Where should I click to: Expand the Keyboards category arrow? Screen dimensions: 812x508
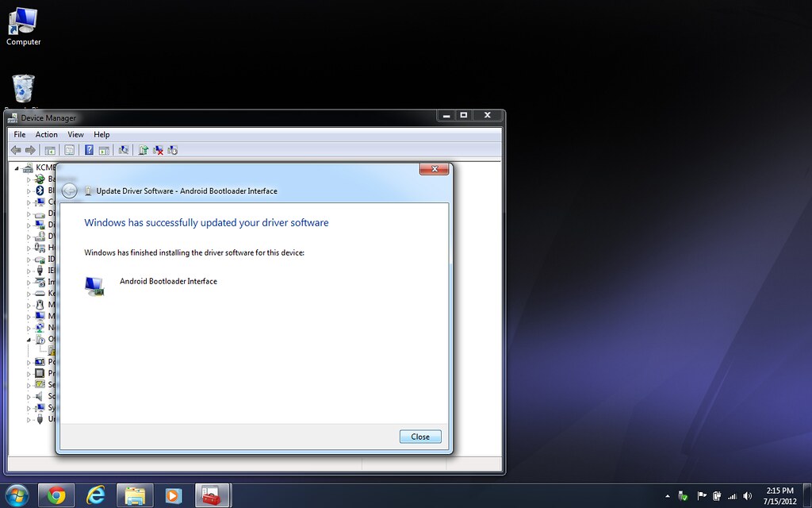(29, 294)
